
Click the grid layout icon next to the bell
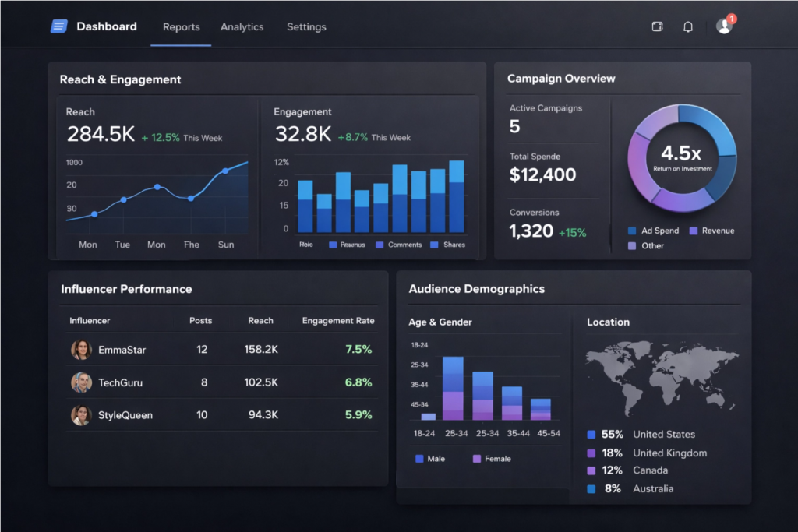coord(657,26)
